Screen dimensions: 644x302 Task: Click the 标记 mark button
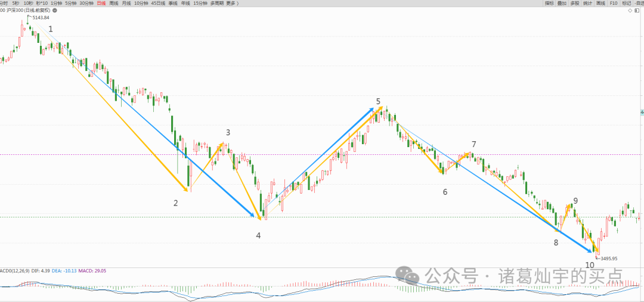pos(626,4)
